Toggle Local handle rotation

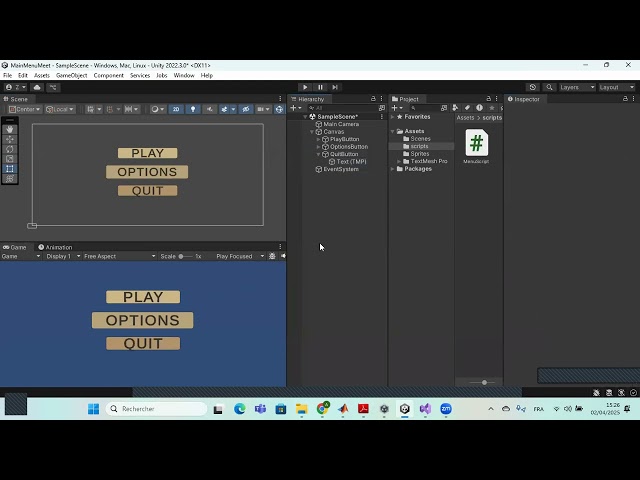pyautogui.click(x=60, y=109)
